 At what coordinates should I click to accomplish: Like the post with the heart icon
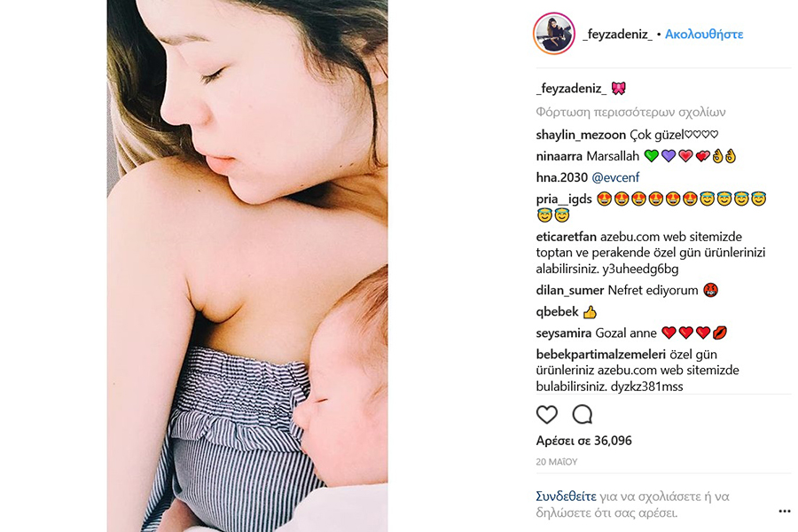coord(546,414)
